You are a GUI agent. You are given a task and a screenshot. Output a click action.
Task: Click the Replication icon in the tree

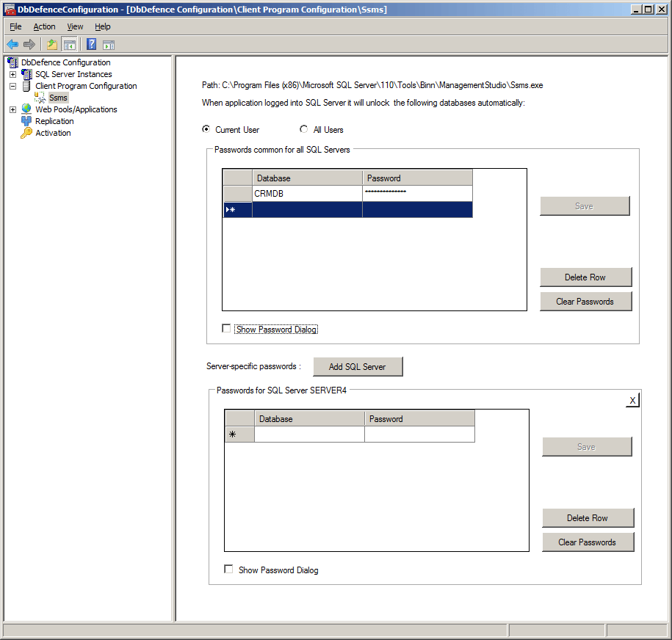27,121
